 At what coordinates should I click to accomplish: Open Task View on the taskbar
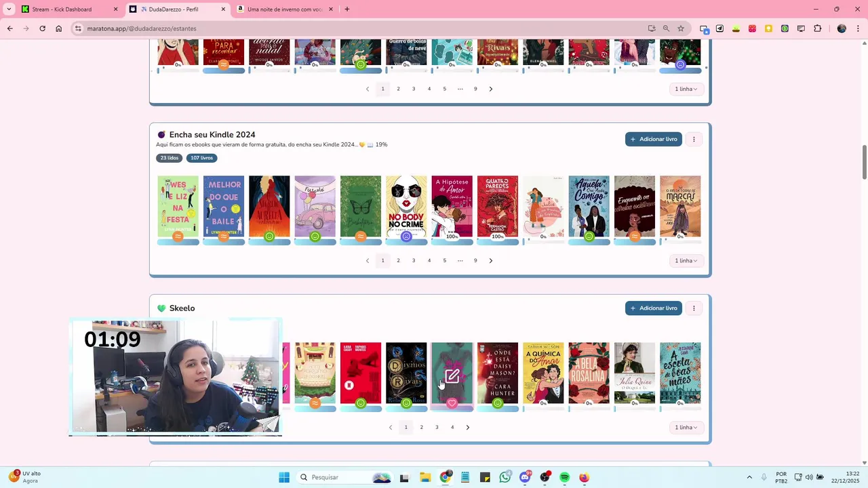[404, 477]
